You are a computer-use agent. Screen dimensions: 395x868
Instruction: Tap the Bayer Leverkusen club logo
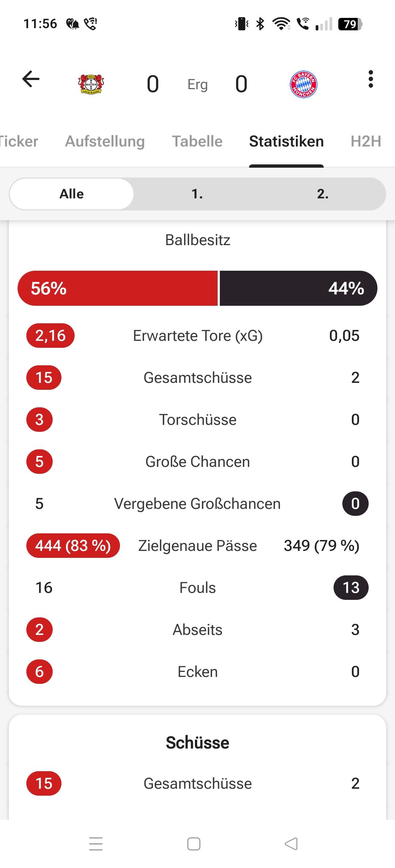click(x=91, y=84)
